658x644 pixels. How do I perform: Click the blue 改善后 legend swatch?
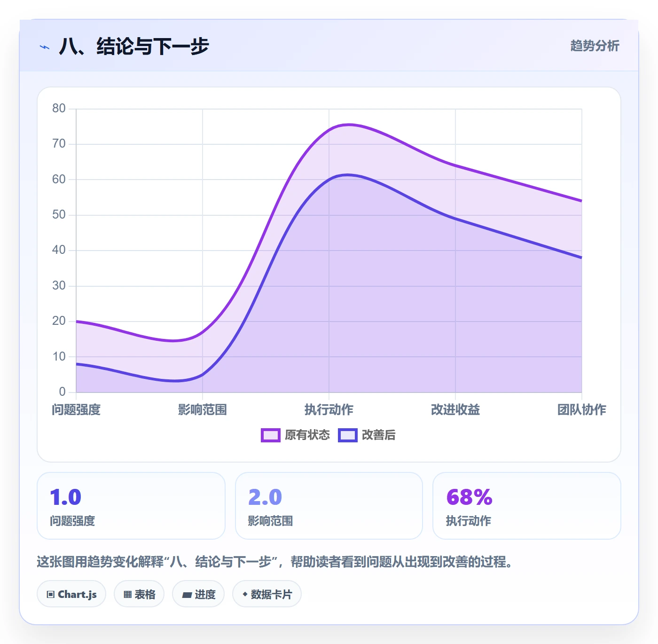[x=348, y=435]
